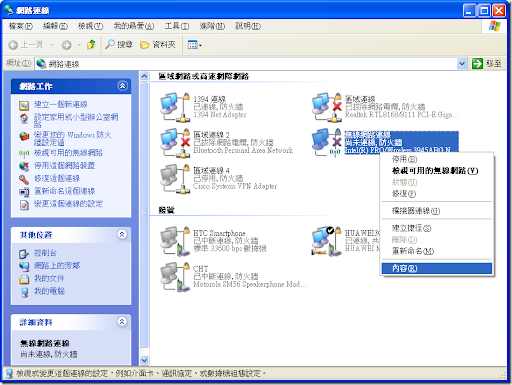Choose 修復 in the context menu
Image resolution: width=512 pixels, height=385 pixels.
(x=437, y=194)
